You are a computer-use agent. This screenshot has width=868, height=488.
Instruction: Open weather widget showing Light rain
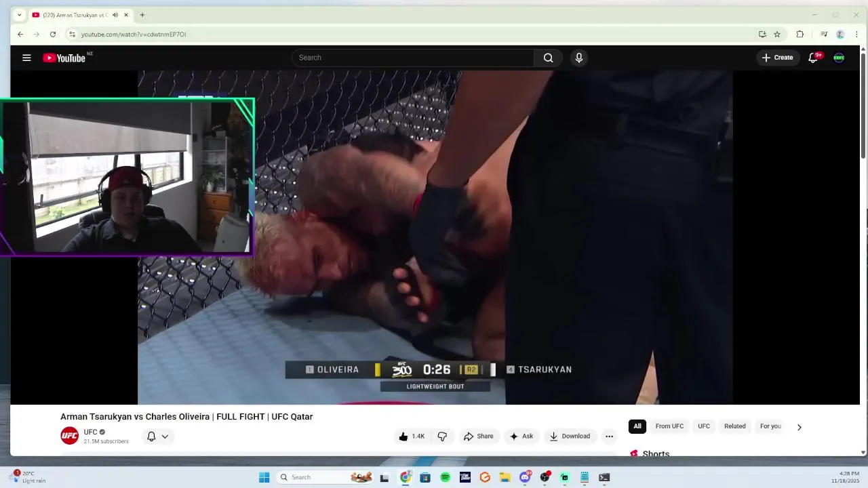(28, 477)
